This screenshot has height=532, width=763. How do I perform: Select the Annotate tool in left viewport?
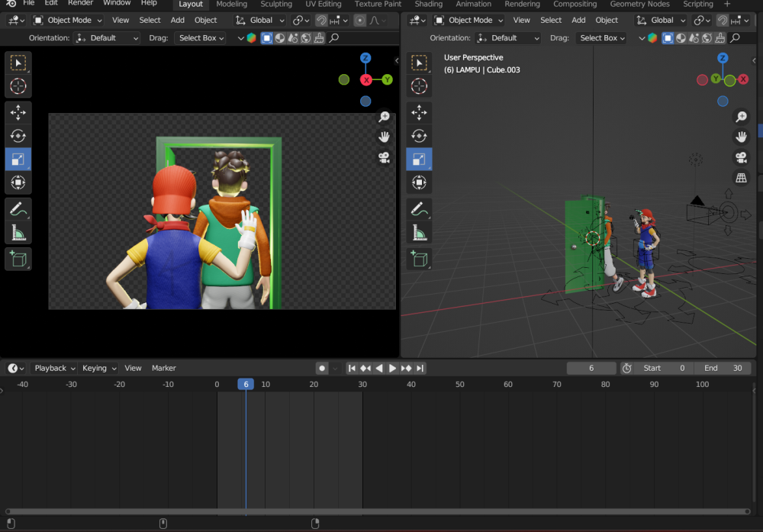coord(18,209)
